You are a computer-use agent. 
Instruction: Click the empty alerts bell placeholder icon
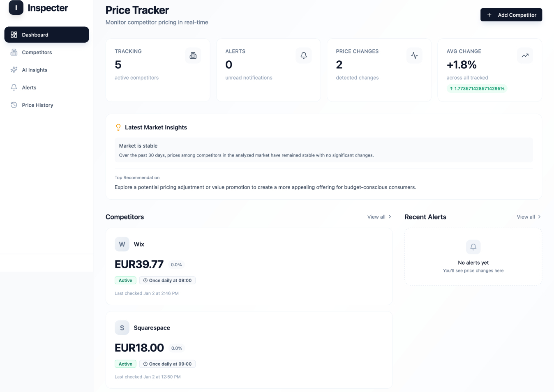473,247
